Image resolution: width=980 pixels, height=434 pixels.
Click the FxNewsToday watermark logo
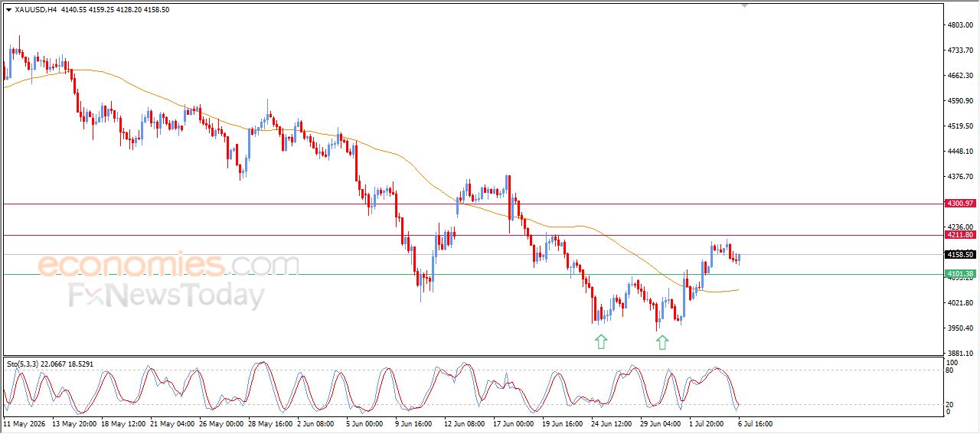click(x=166, y=295)
